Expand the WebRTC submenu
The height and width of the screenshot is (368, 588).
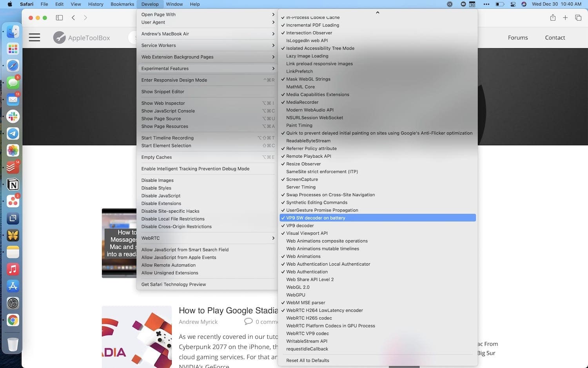tap(207, 238)
